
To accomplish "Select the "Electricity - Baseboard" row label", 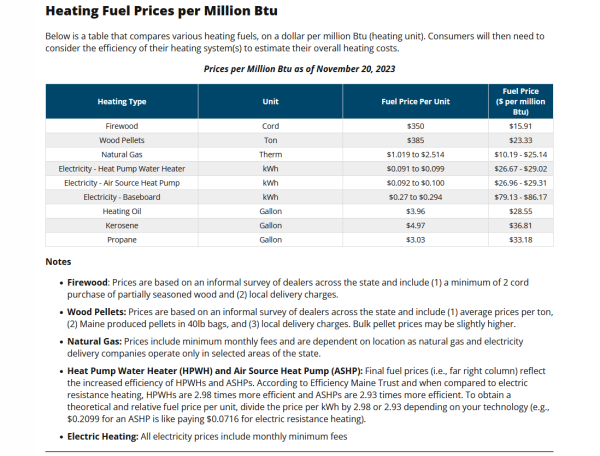I will point(122,197).
